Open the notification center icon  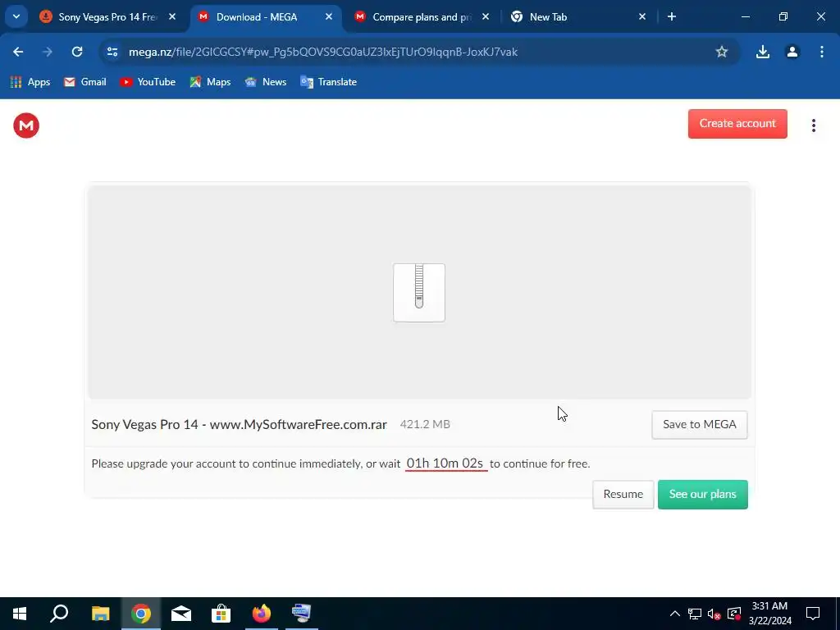[x=813, y=614]
